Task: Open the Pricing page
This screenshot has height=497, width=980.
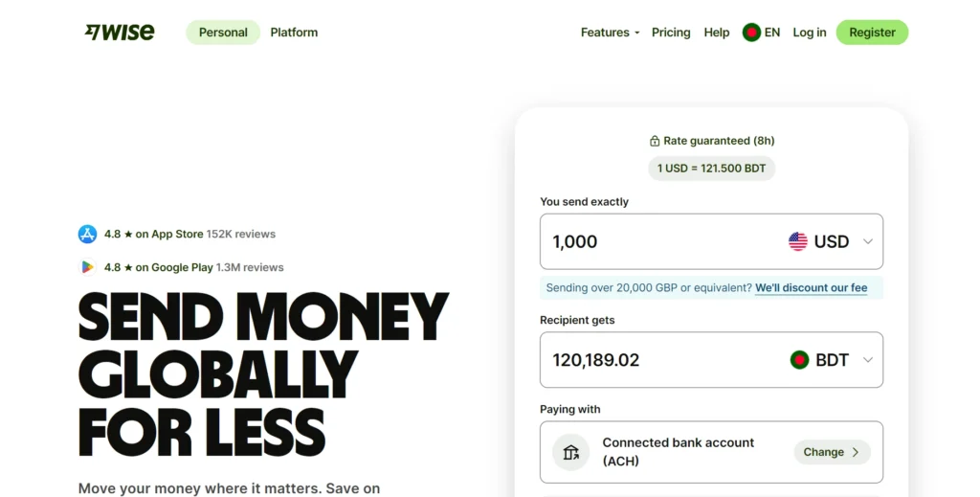Action: [671, 33]
